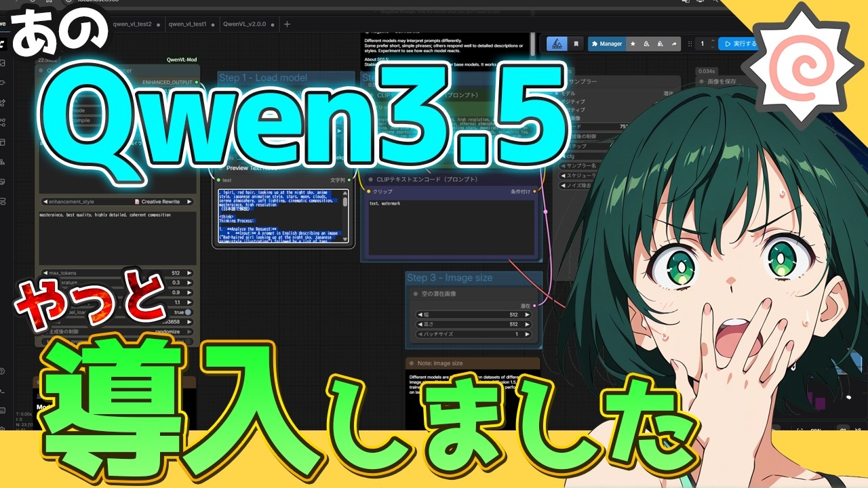
Task: Run the workflow with the 実行する button
Action: [x=738, y=43]
